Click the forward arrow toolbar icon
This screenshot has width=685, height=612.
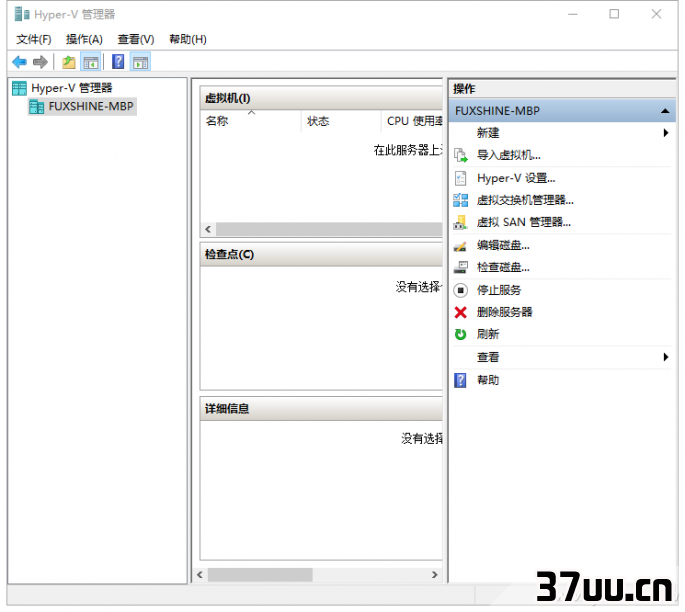(x=40, y=62)
